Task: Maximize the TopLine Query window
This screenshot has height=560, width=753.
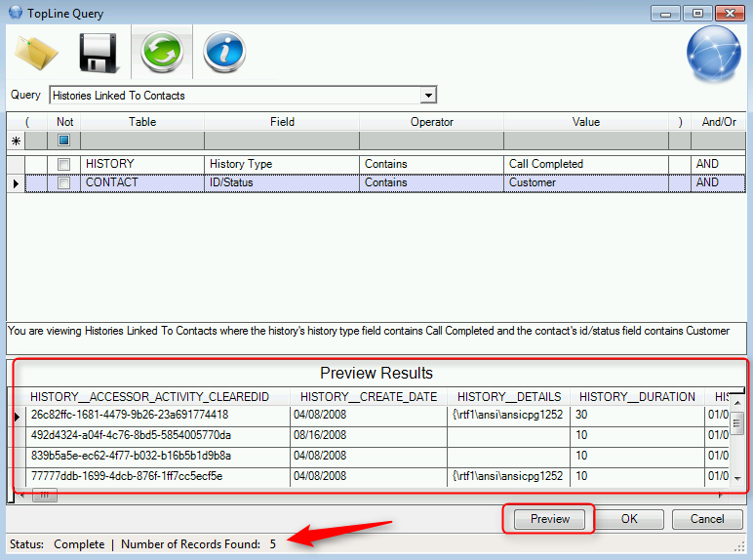Action: coord(697,13)
